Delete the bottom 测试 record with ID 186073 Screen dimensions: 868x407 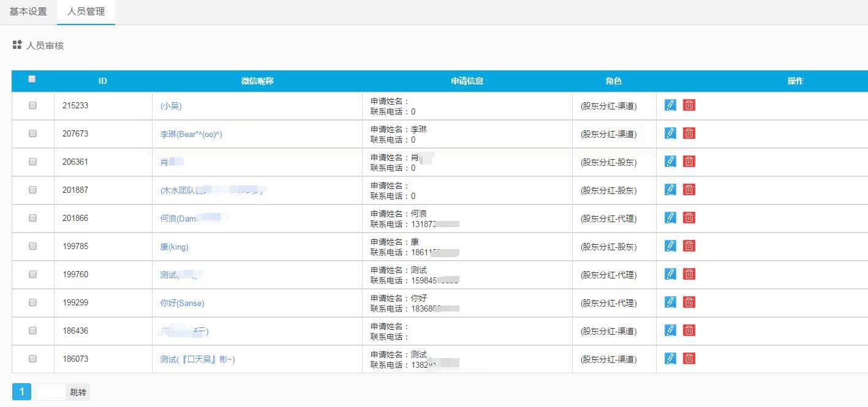coord(689,359)
